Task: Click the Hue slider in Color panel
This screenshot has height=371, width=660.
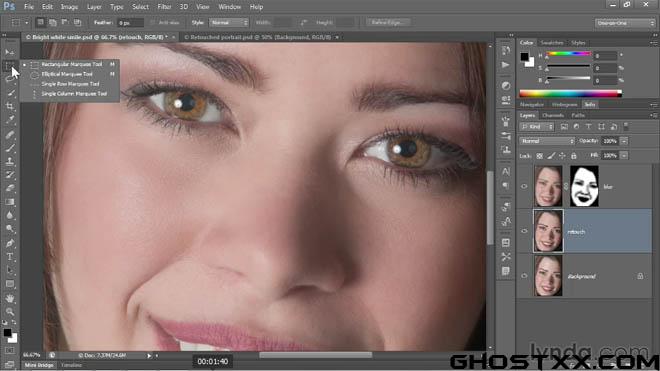Action: coord(569,53)
